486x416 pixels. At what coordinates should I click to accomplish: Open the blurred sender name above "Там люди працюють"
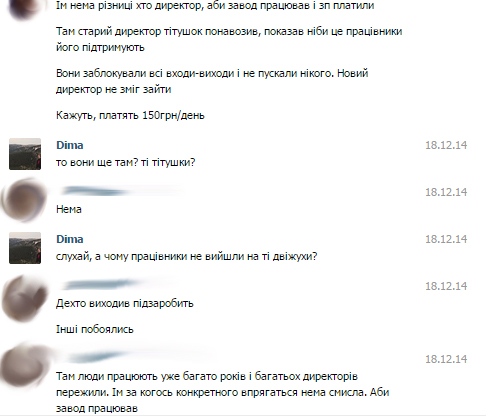[133, 357]
